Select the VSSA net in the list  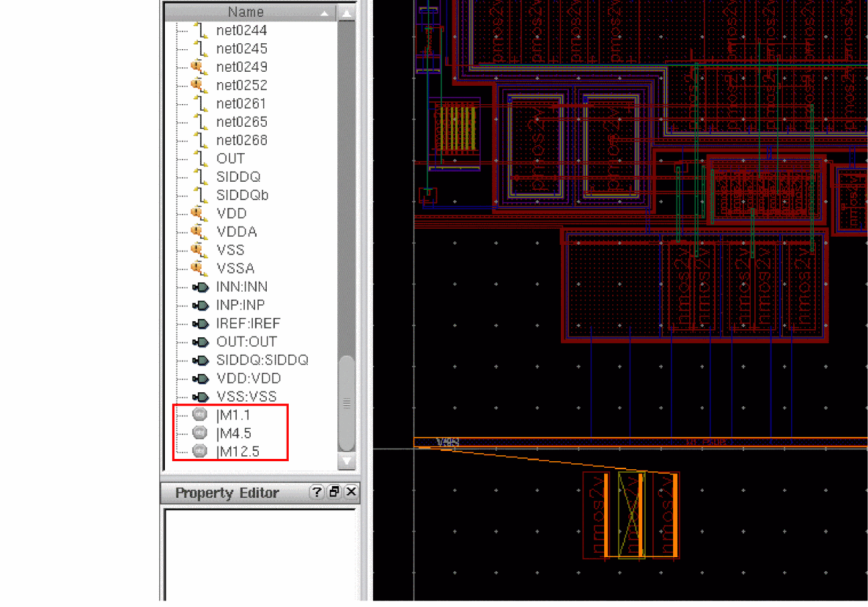235,268
